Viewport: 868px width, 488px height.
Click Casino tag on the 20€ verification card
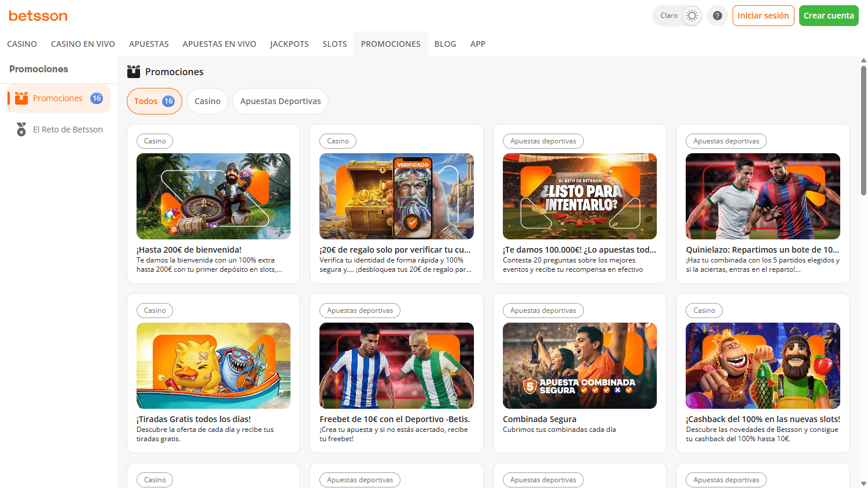(338, 141)
